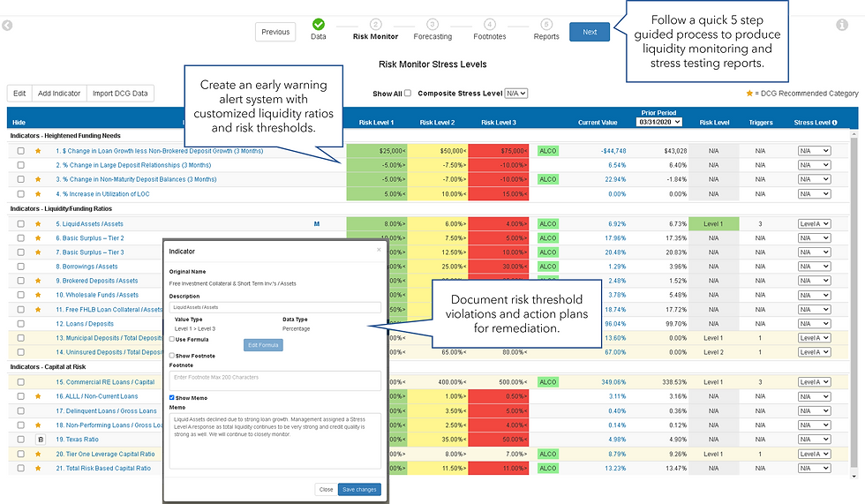The width and height of the screenshot is (865, 504).
Task: Enable Show Footnote checkbox in dialog
Action: click(x=171, y=356)
